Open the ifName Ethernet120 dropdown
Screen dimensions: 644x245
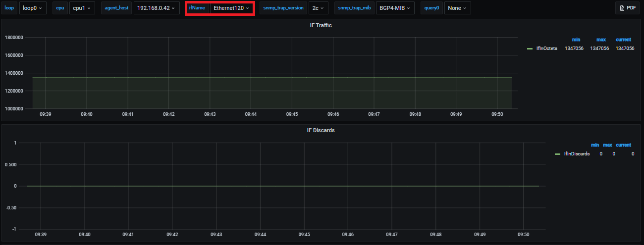231,8
